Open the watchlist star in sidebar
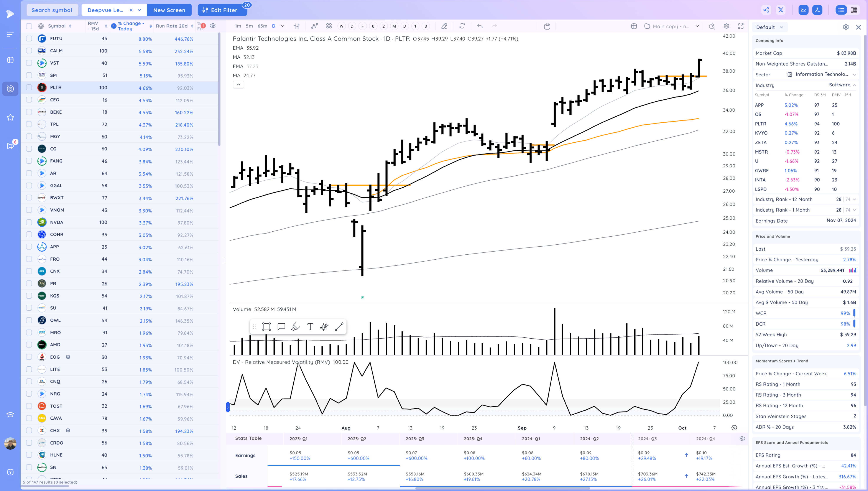The height and width of the screenshot is (491, 868). pos(10,117)
